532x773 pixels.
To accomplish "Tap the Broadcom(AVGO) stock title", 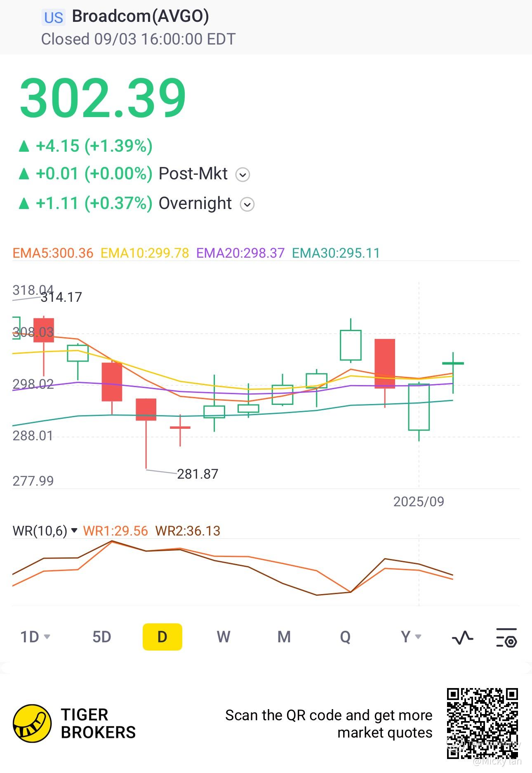I will click(x=141, y=16).
